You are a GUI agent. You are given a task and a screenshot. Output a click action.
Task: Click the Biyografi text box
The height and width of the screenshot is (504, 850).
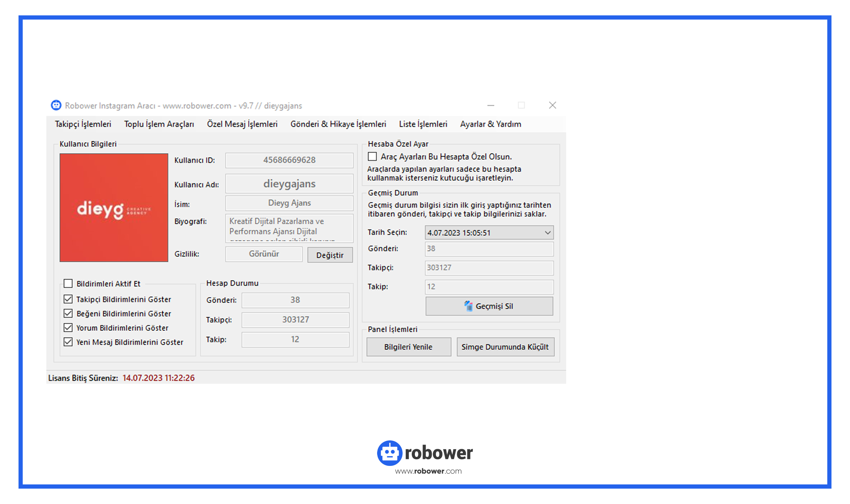click(x=289, y=229)
